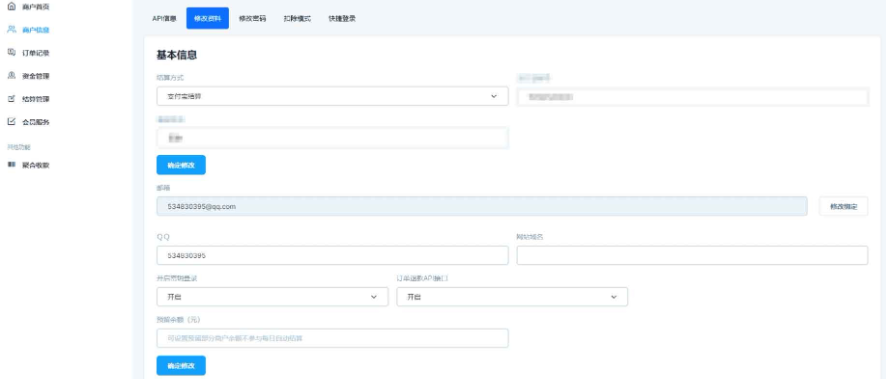
Task: Click 确定修改 above the email field
Action: coord(181,165)
